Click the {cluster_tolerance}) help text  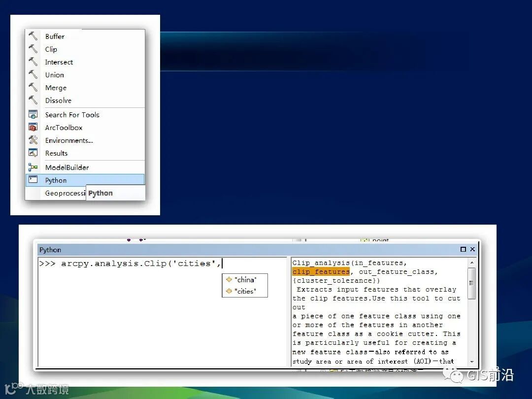pyautogui.click(x=336, y=281)
